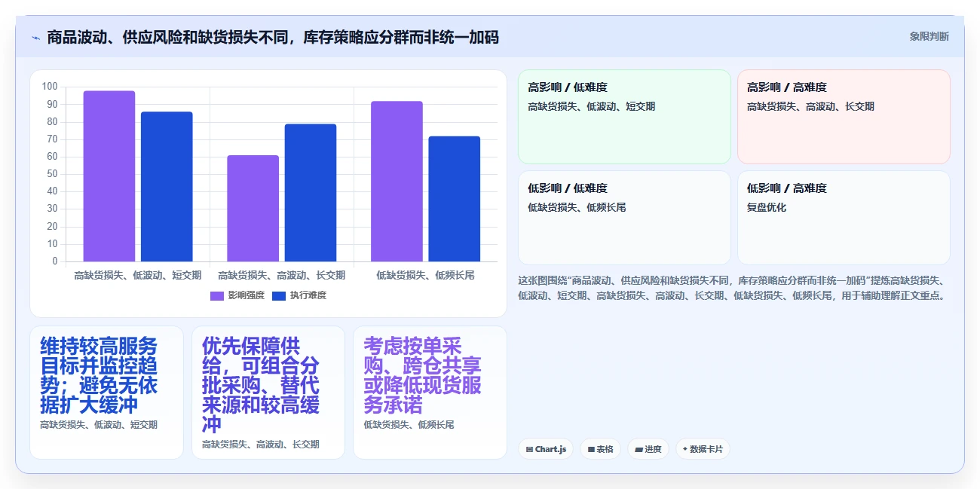The image size is (980, 489).
Task: Toggle the 执行难度 legend swatch
Action: pyautogui.click(x=279, y=295)
